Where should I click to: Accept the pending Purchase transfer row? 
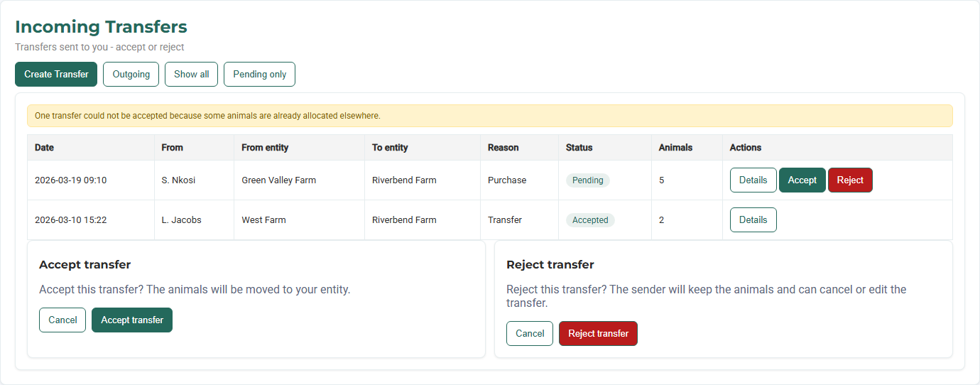pos(802,180)
